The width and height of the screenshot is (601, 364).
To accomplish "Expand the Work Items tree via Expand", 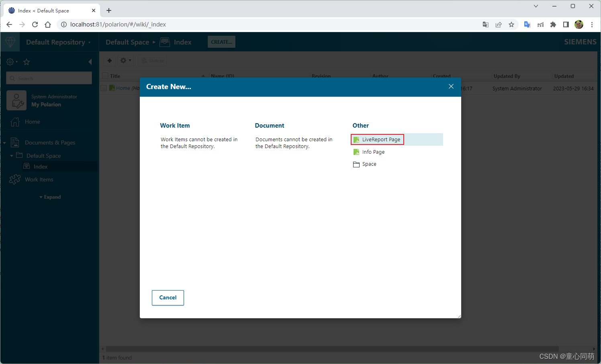I will [x=50, y=197].
